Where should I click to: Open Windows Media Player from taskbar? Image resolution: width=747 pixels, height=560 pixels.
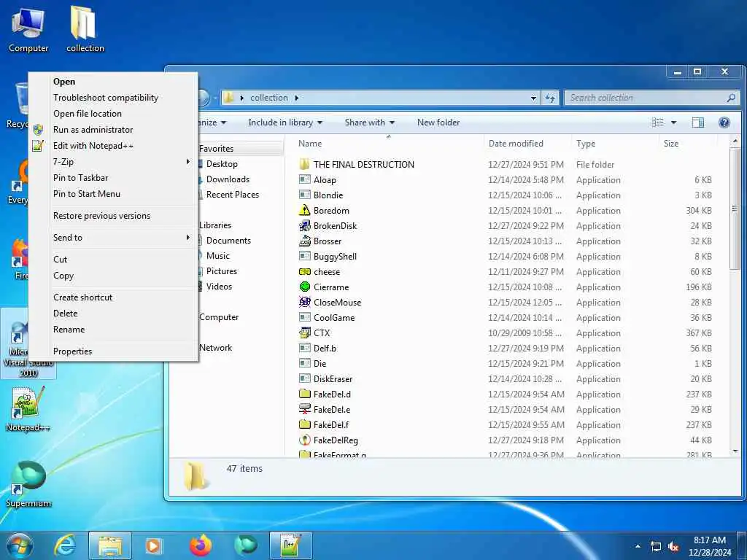coord(154,545)
